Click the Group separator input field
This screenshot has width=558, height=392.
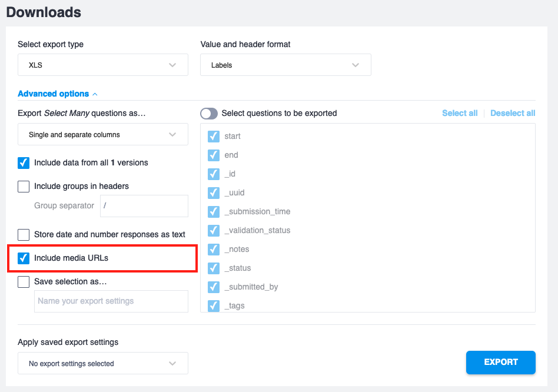click(x=144, y=206)
